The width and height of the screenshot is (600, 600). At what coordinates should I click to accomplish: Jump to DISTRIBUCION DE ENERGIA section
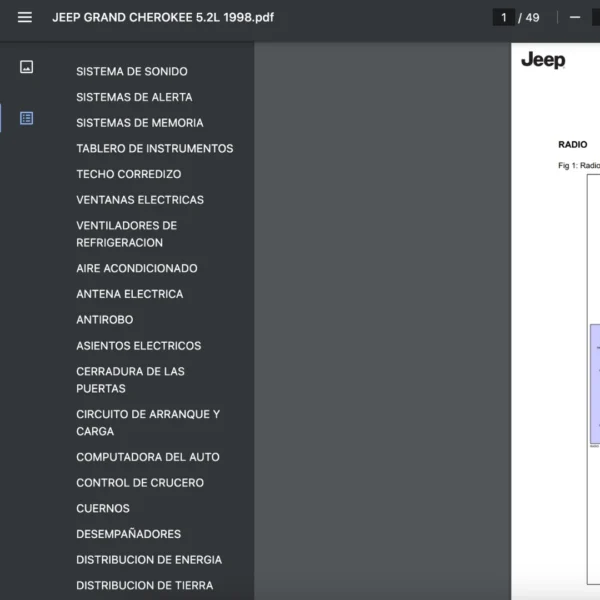click(149, 560)
